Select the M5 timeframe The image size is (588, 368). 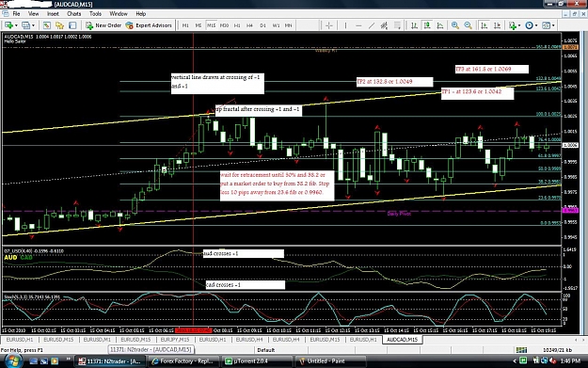199,25
